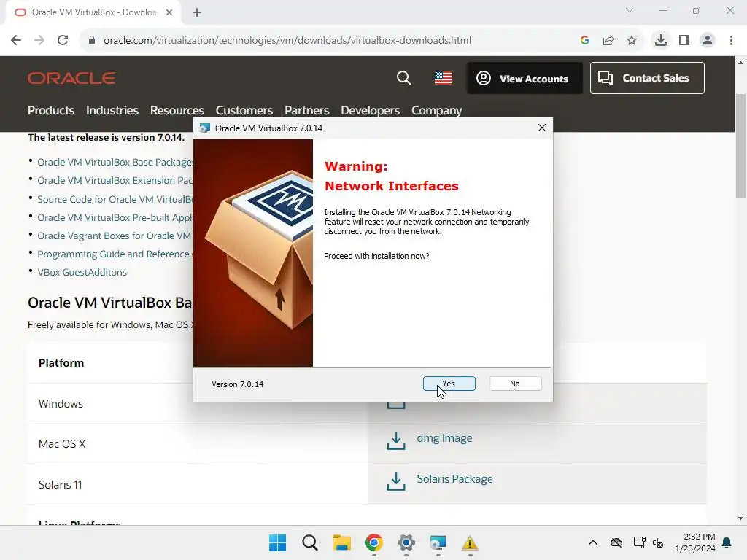Viewport: 747px width, 560px height.
Task: Select the Solaris 11 row text
Action: coord(60,485)
